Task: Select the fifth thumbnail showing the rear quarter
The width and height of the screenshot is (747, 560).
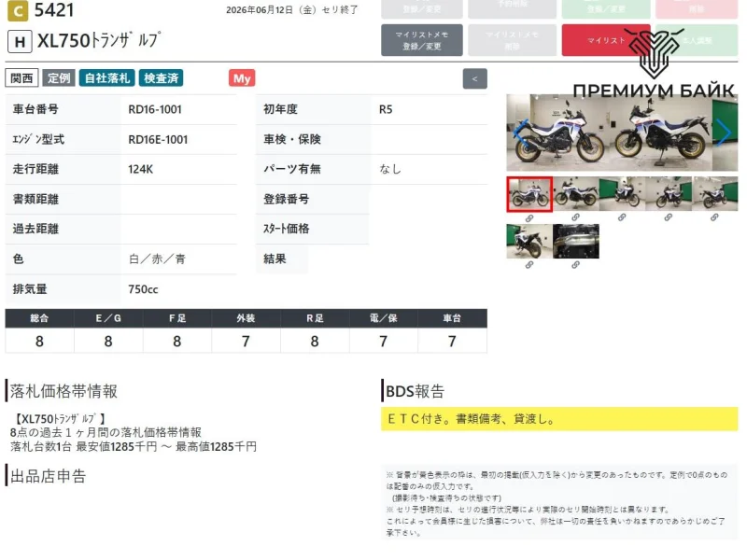Action: [x=714, y=194]
